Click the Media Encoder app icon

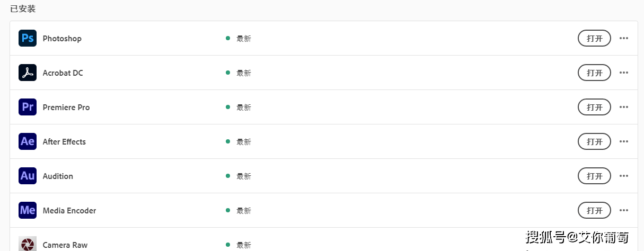coord(28,211)
